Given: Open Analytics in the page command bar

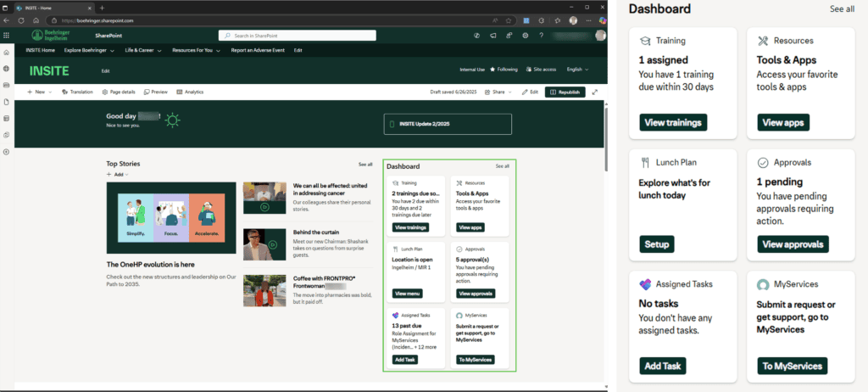Looking at the screenshot, I should [x=190, y=92].
